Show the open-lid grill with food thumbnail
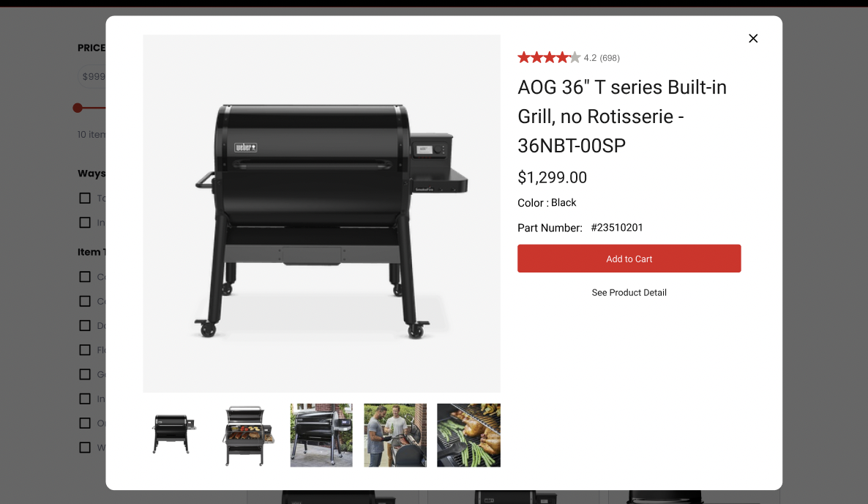This screenshot has height=504, width=868. (248, 434)
